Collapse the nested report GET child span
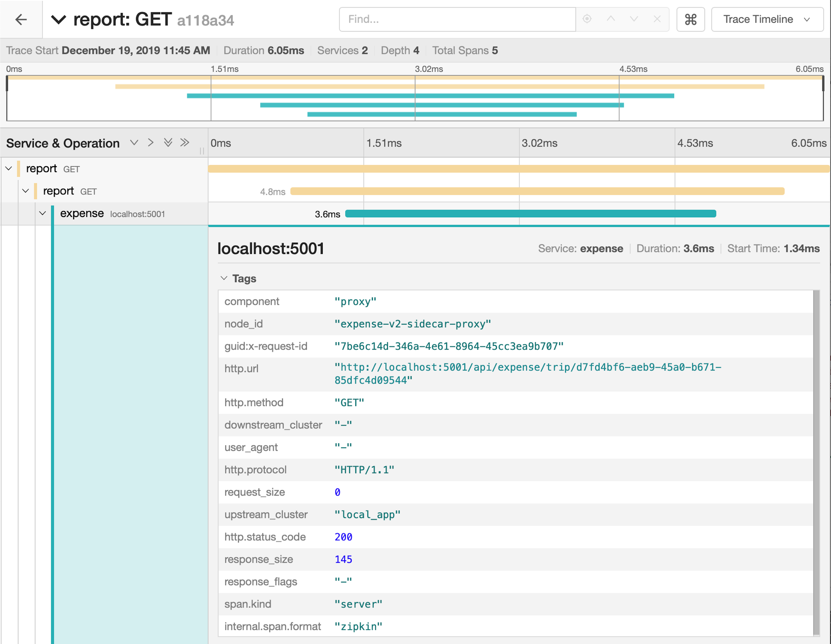831x644 pixels. click(26, 191)
